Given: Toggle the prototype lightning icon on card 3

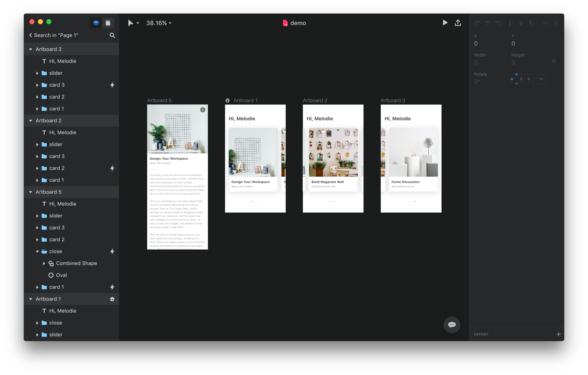Looking at the screenshot, I should [112, 85].
